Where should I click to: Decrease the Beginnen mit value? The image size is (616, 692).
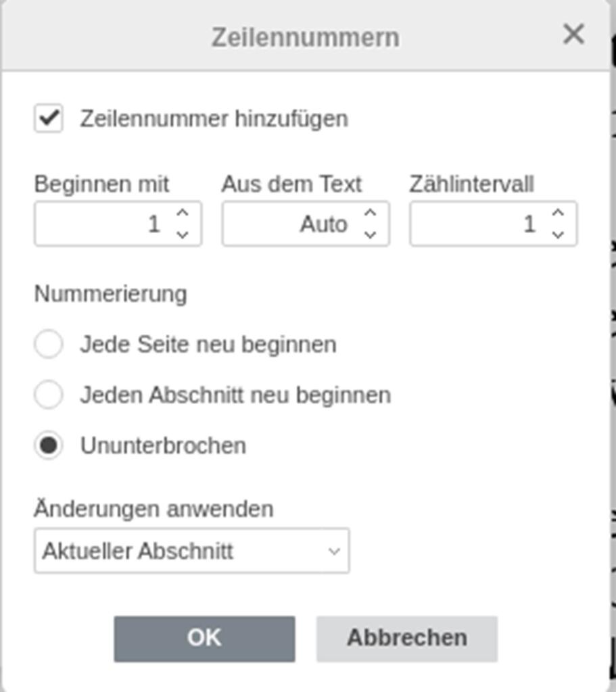pos(183,234)
